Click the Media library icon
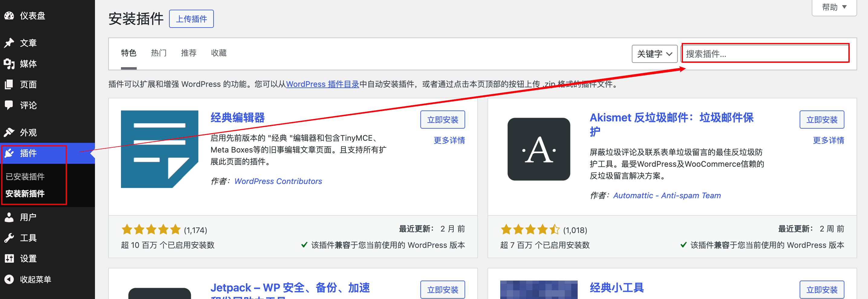The height and width of the screenshot is (299, 868). [9, 64]
